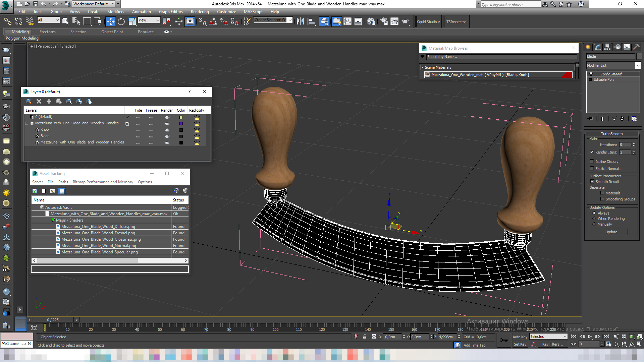Screen dimensions: 644x362
Task: Refresh the Asset Tracking list
Action: [x=35, y=191]
